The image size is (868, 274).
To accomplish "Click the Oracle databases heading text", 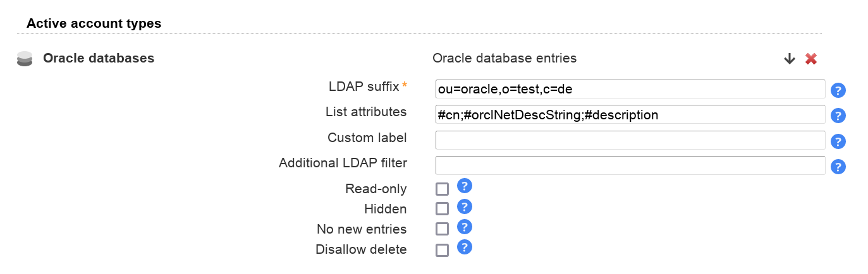I will click(99, 58).
